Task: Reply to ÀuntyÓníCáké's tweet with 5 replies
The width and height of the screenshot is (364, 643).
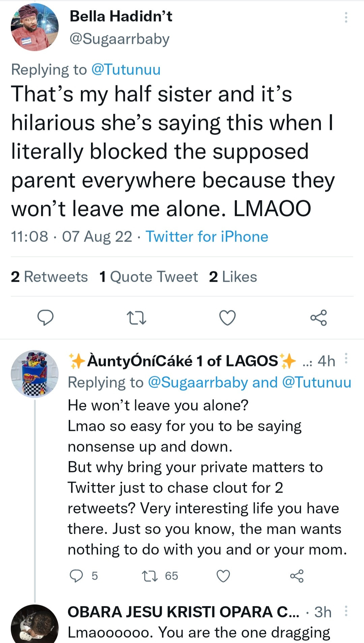Action: pos(76,576)
